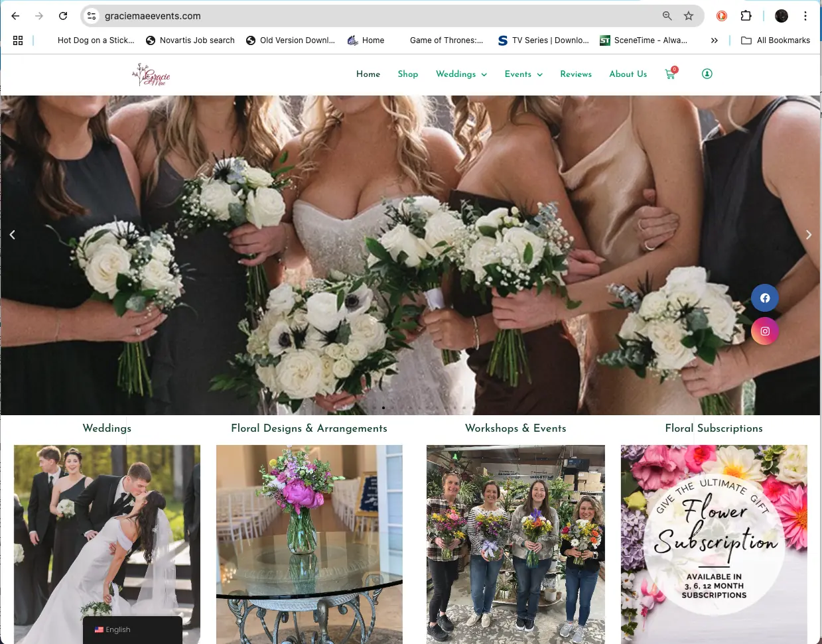Bookmark this page with the star icon
The image size is (822, 644).
tap(689, 16)
